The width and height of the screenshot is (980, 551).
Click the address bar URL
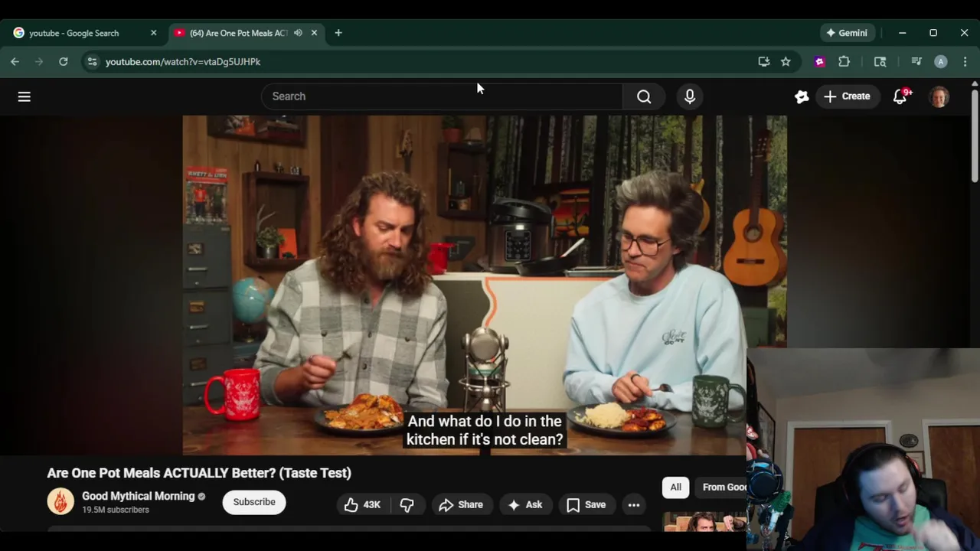tap(183, 62)
